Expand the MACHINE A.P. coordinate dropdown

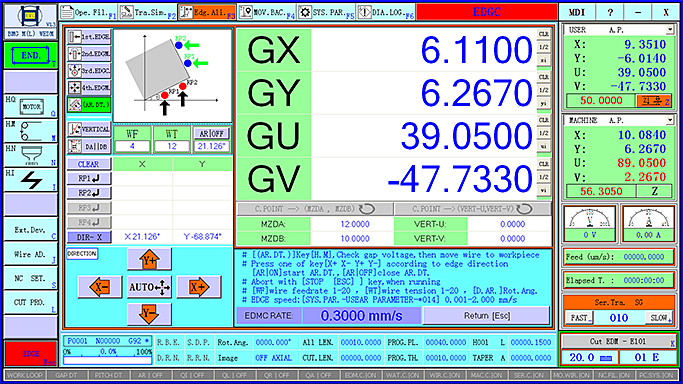coord(669,120)
